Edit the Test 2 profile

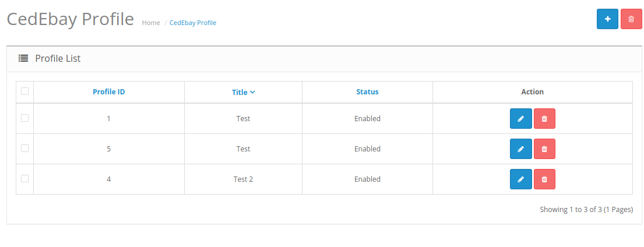[521, 179]
